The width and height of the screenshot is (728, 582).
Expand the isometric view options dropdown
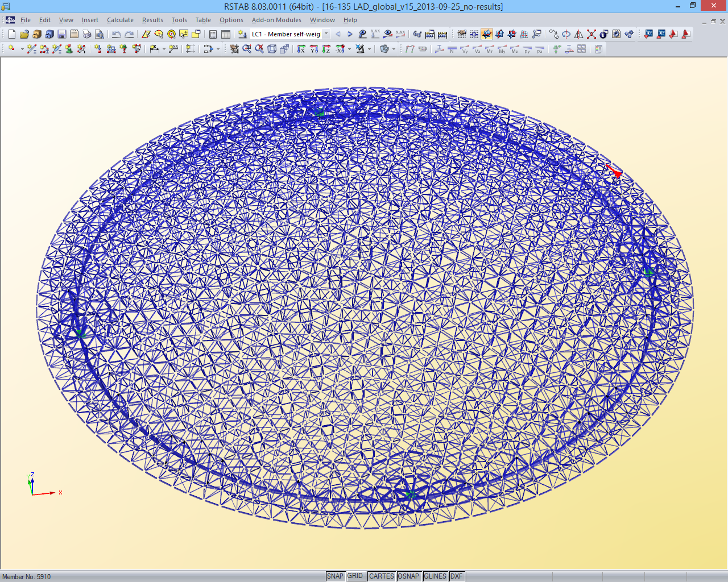click(394, 48)
